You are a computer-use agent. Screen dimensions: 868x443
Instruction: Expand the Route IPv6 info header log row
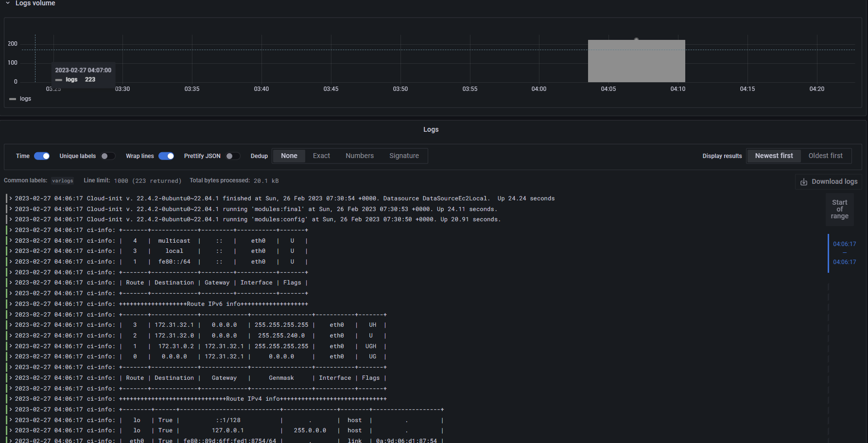(11, 304)
